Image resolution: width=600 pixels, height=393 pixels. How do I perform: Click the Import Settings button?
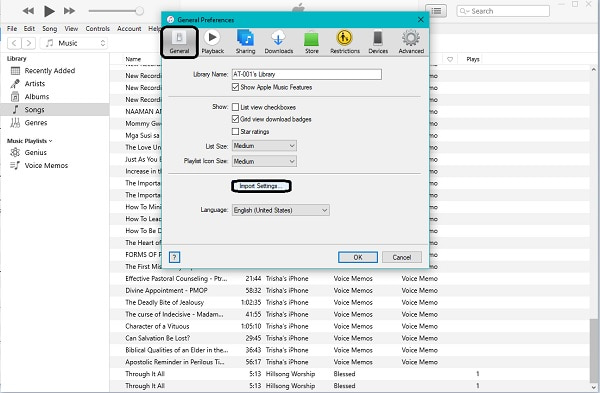tap(261, 186)
